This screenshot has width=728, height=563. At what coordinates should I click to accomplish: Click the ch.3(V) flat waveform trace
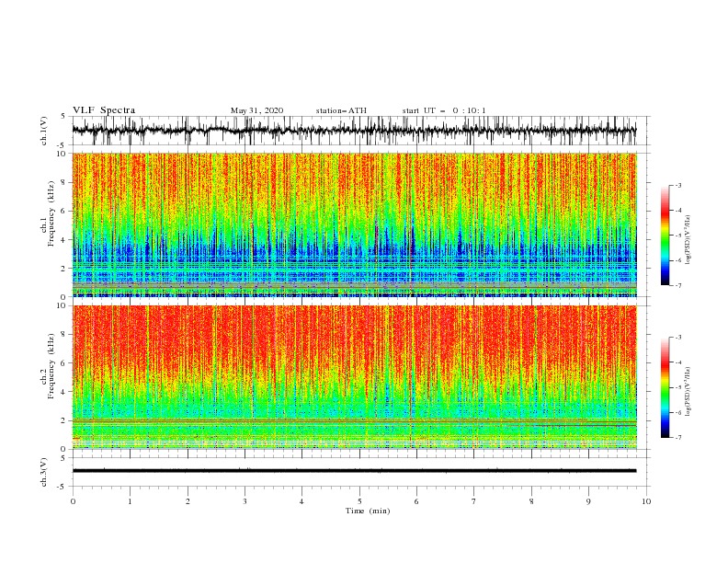click(x=354, y=471)
